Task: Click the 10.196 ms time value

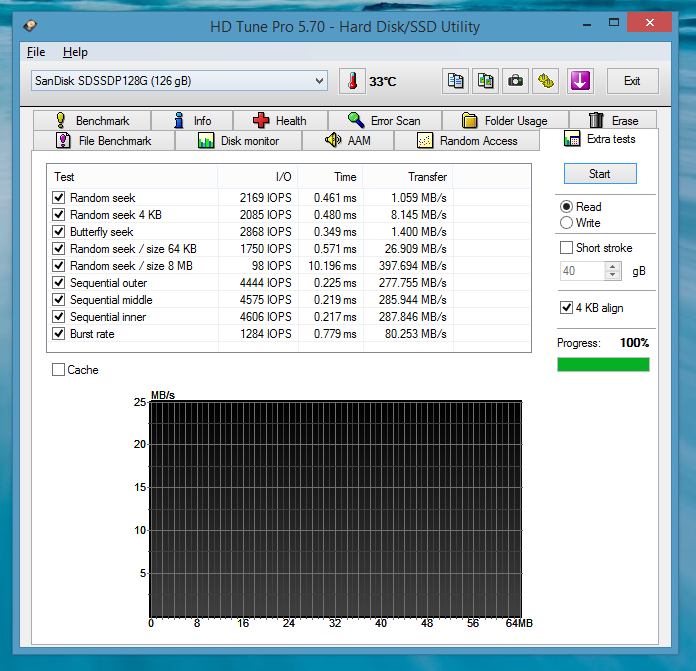Action: pos(332,266)
